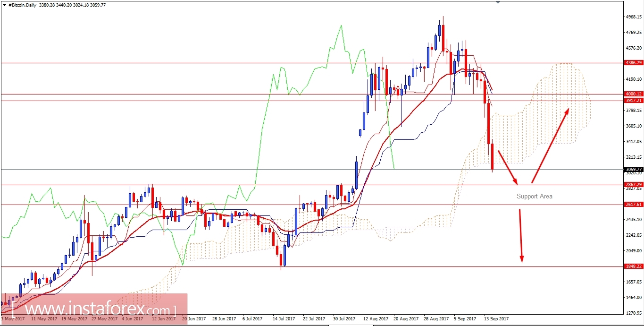Click the Support Area text label
644x326 pixels.
click(534, 196)
